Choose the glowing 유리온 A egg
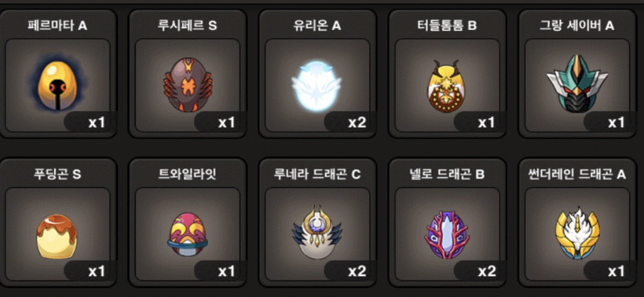 [317, 85]
